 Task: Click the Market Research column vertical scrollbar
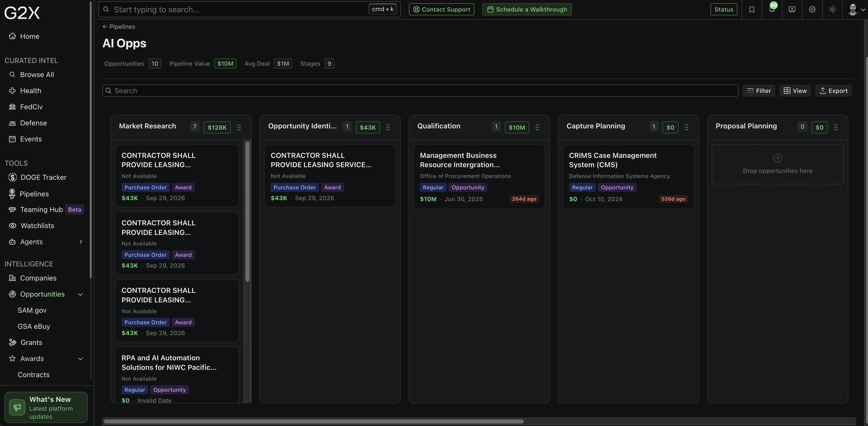(x=248, y=211)
